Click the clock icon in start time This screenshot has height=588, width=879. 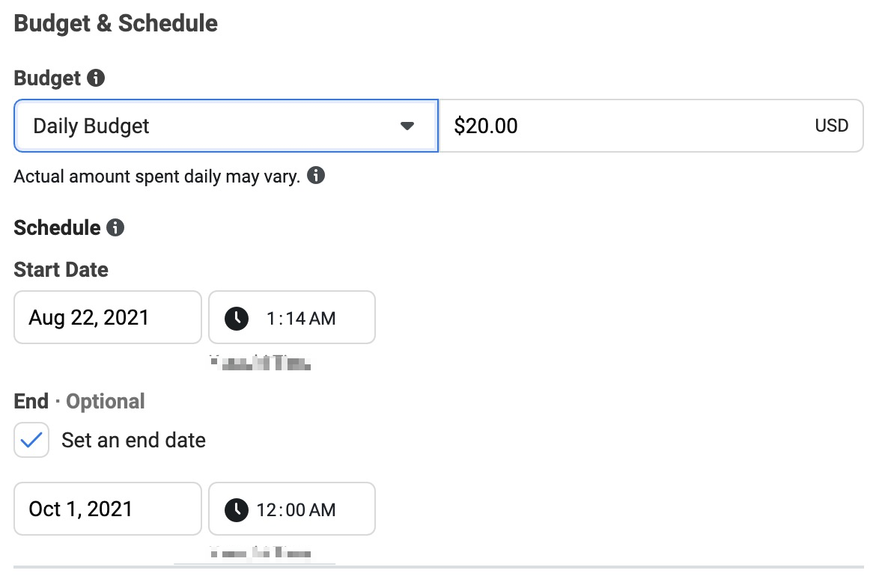click(x=237, y=318)
